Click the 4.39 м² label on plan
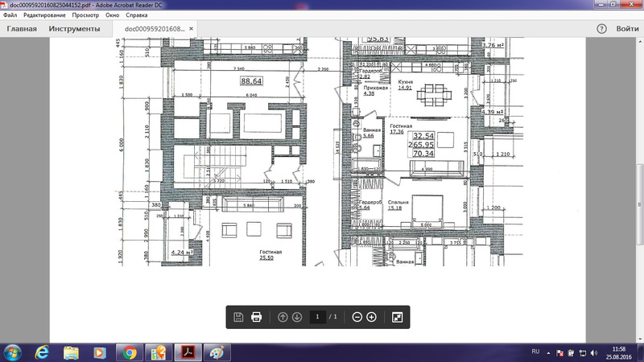 click(493, 112)
